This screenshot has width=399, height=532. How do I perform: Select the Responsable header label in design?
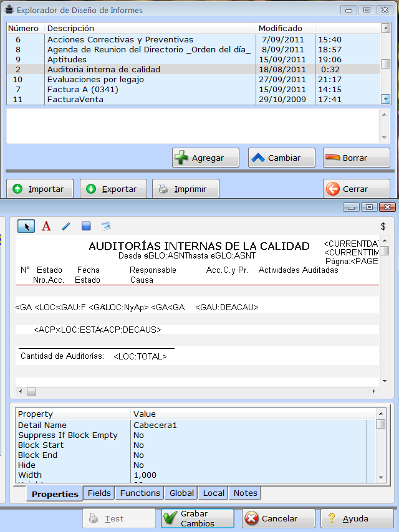pyautogui.click(x=153, y=270)
